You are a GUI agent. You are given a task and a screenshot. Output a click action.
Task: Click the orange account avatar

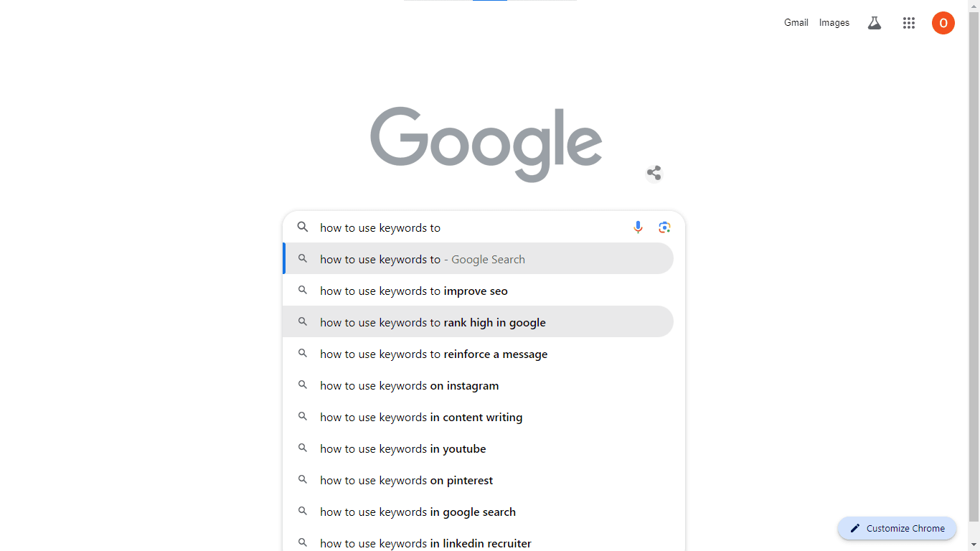coord(943,23)
